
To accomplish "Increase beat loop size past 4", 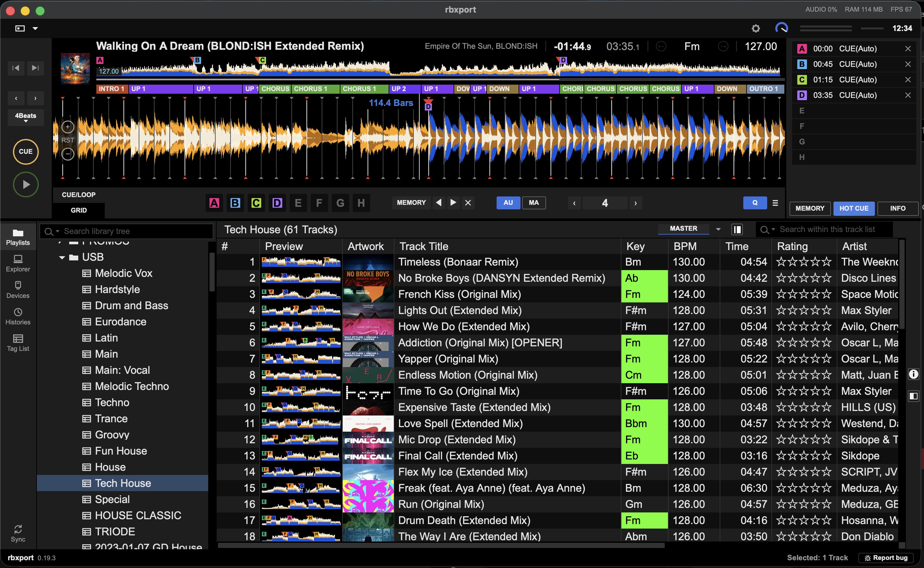I will [635, 203].
